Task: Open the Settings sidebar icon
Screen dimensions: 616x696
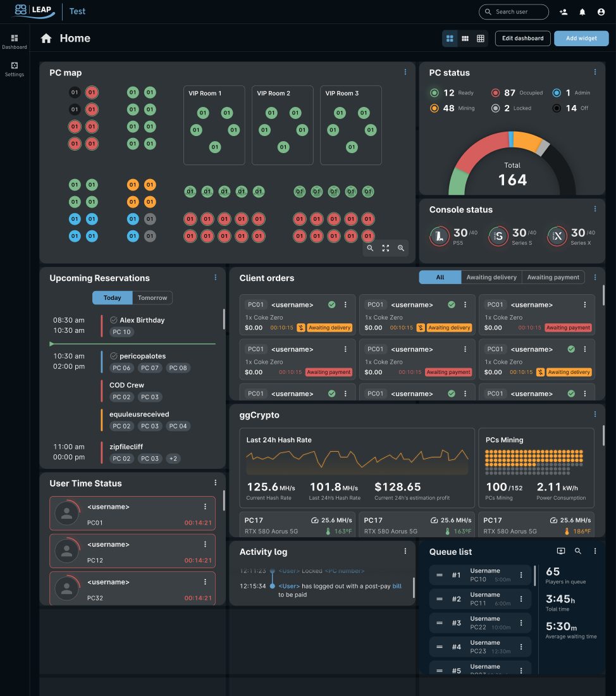Action: [14, 69]
